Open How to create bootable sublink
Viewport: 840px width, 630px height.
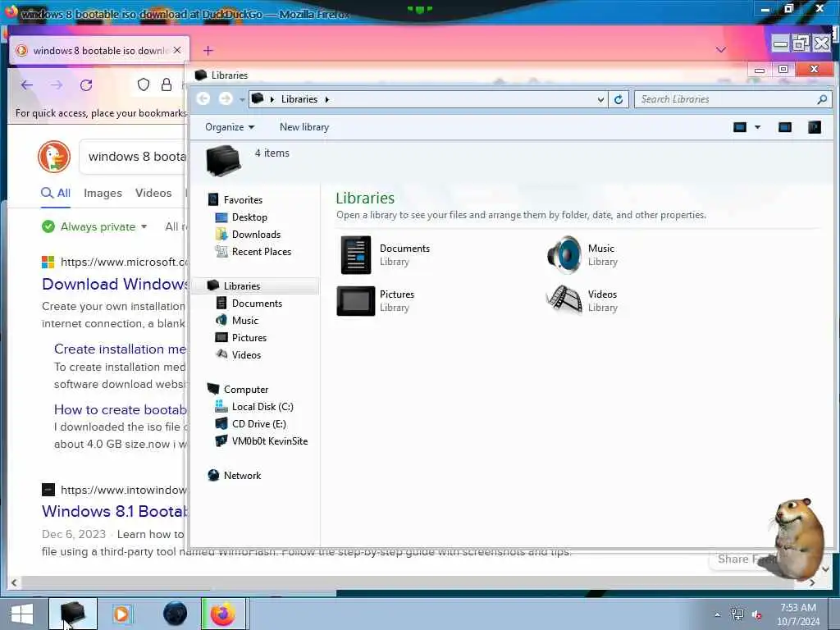pyautogui.click(x=120, y=409)
